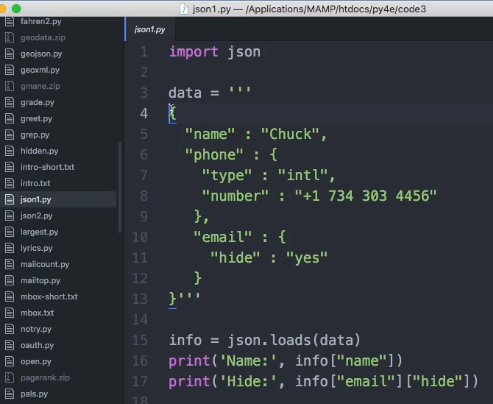Click the file icon beside geojson.py

point(10,54)
